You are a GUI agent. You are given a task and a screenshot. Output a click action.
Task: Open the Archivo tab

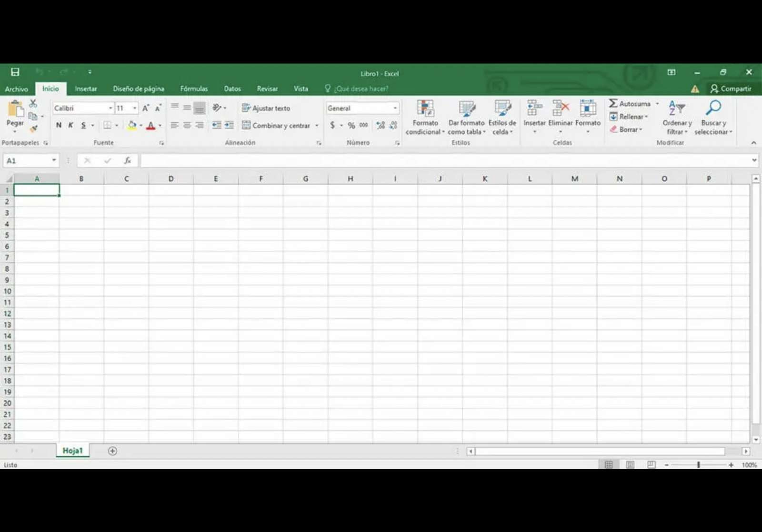[17, 89]
